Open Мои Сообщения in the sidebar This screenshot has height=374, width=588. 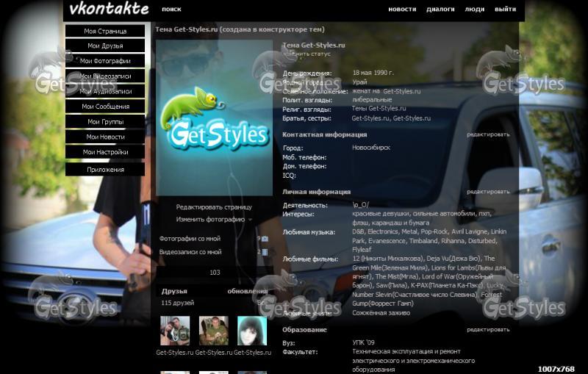[x=105, y=107]
